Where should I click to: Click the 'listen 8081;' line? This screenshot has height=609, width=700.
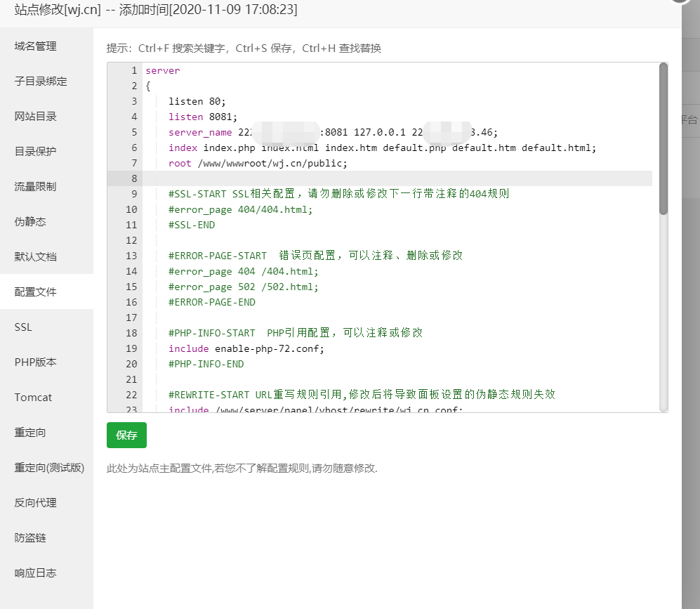click(x=203, y=117)
